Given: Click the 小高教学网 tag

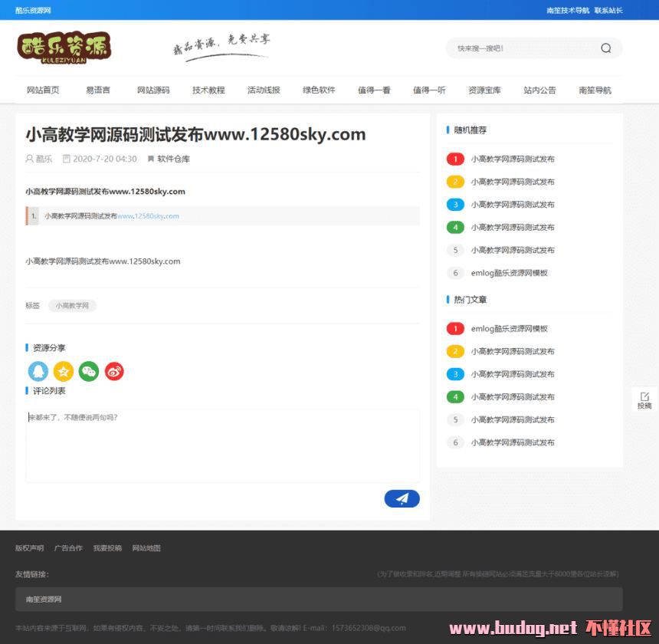Looking at the screenshot, I should click(x=72, y=305).
